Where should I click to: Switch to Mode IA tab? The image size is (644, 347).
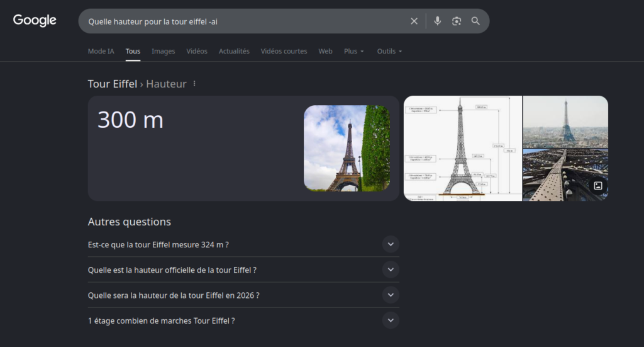point(101,52)
